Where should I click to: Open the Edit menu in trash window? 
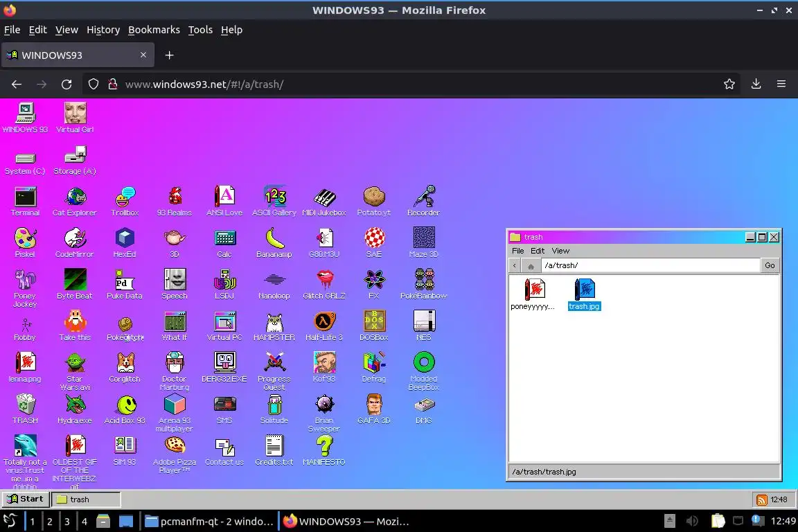538,251
